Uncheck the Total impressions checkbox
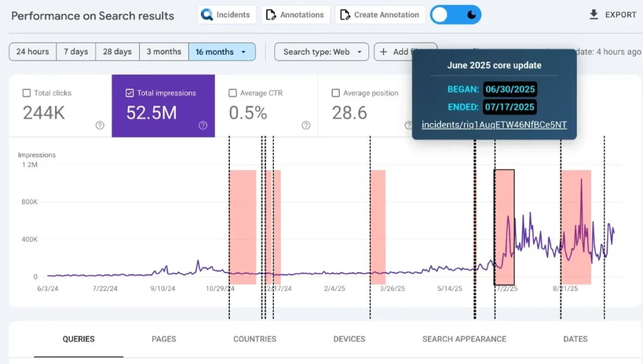 [x=129, y=93]
